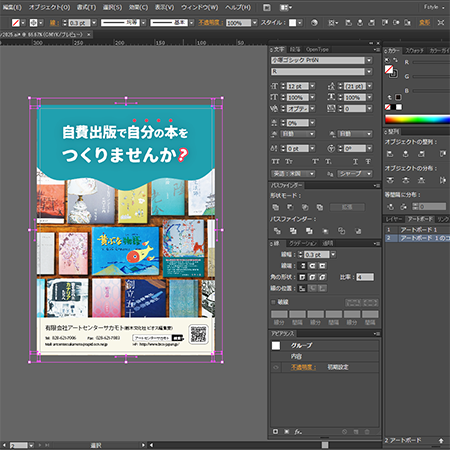Click the All Caps icon in Character panel

click(x=275, y=162)
